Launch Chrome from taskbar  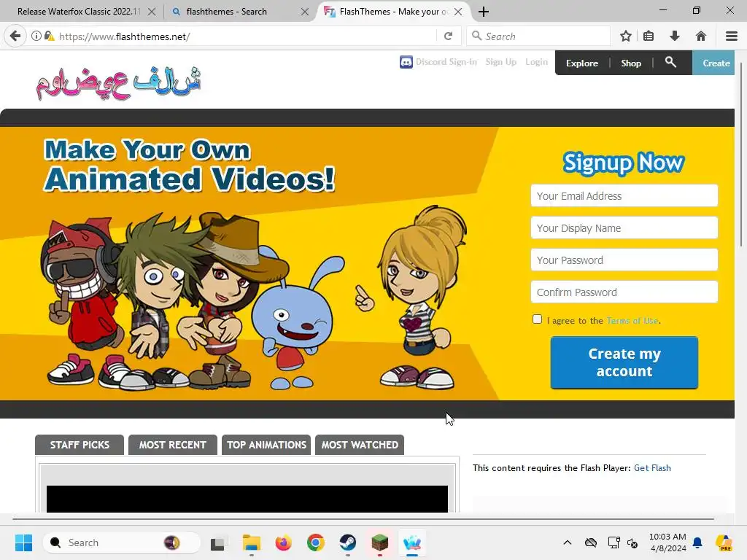point(315,542)
